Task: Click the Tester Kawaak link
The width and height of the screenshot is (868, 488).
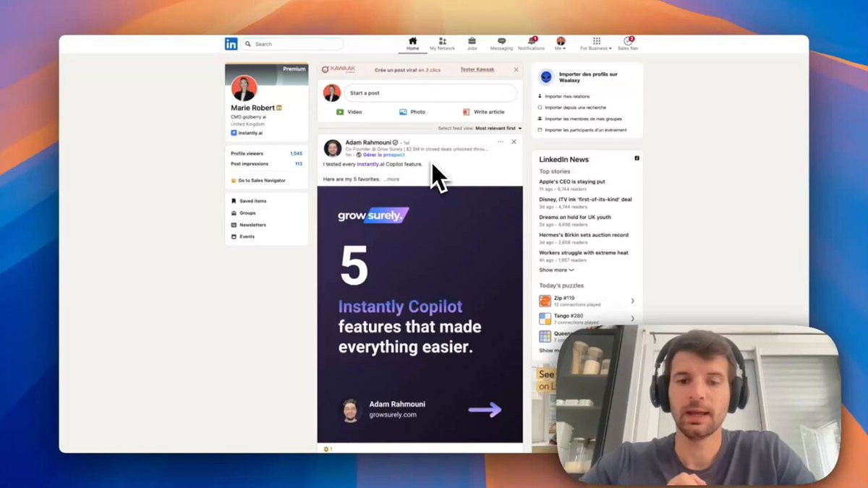Action: pos(477,69)
